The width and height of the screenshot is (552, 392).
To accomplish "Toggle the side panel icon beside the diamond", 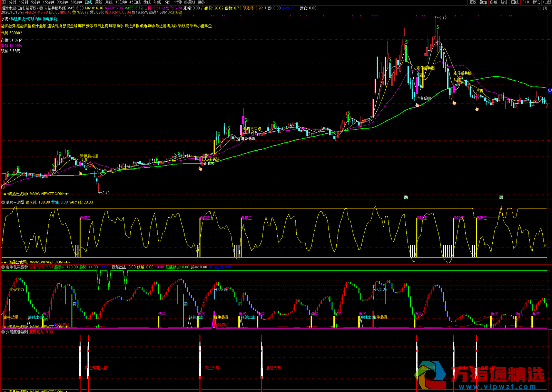I will (x=545, y=8).
